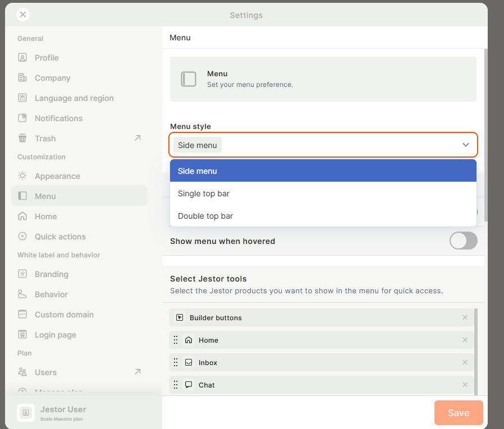Screen dimensions: 504x429
Task: Click the Branding icon
Action: [22, 274]
